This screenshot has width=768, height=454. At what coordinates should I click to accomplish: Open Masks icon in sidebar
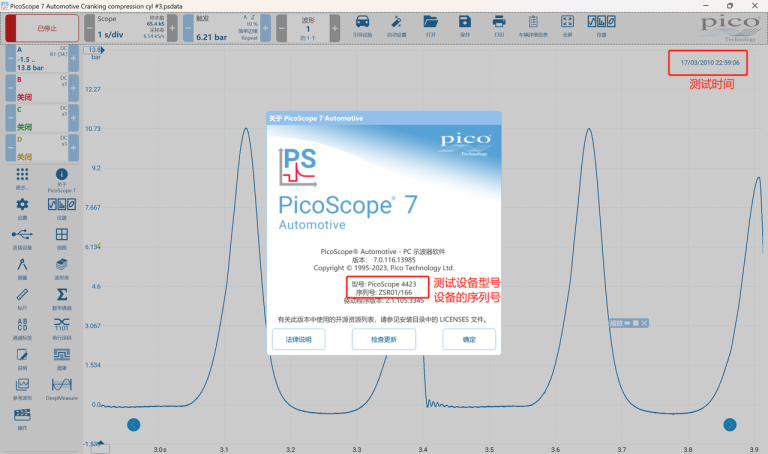[x=62, y=358]
